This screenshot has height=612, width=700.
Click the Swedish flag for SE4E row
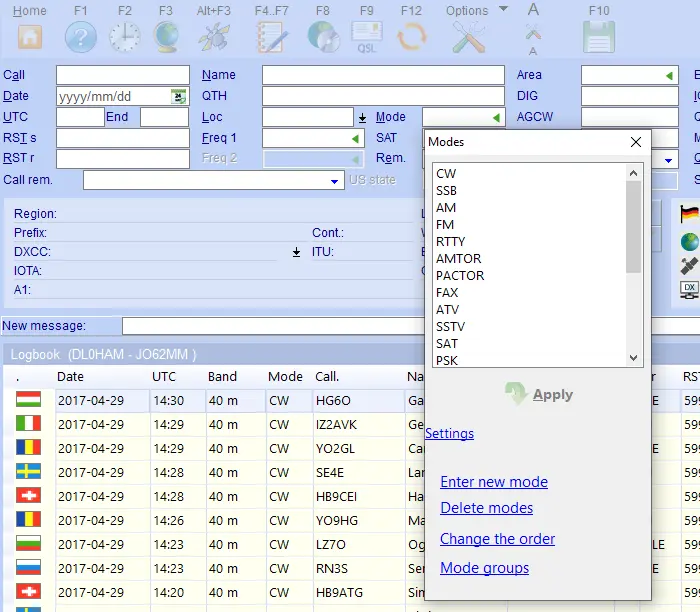pyautogui.click(x=29, y=471)
